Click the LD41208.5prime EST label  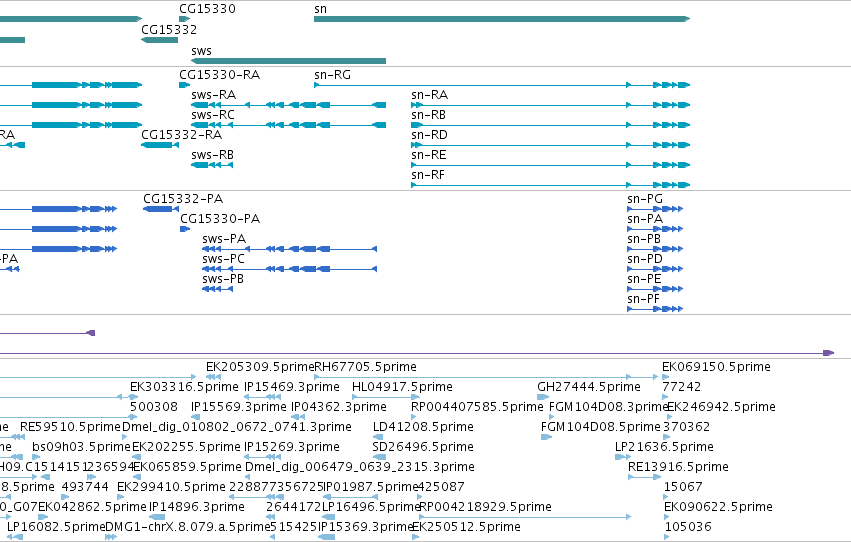tap(423, 428)
